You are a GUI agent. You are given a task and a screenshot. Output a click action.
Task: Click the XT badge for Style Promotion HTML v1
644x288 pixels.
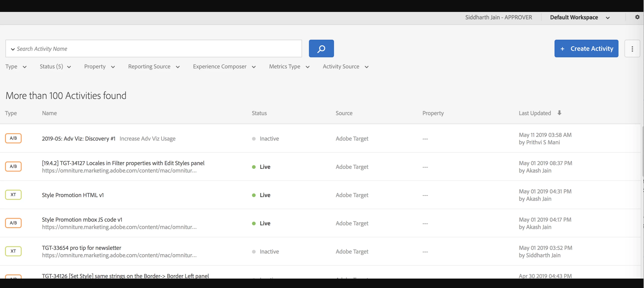click(x=13, y=195)
